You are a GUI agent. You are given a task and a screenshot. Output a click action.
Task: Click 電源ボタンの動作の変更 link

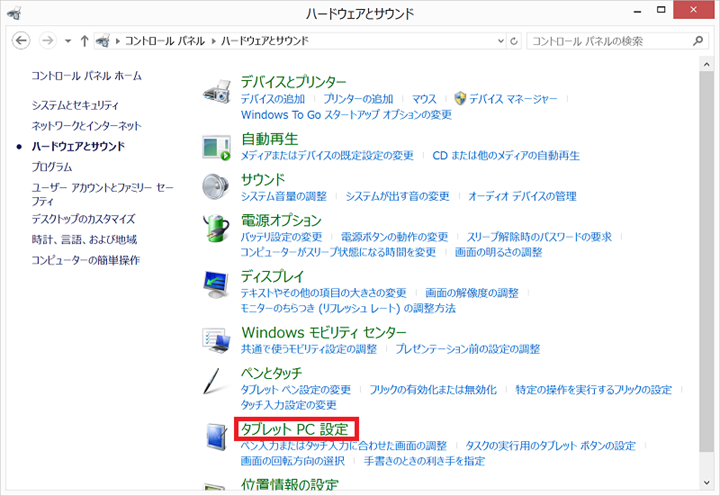click(x=394, y=237)
